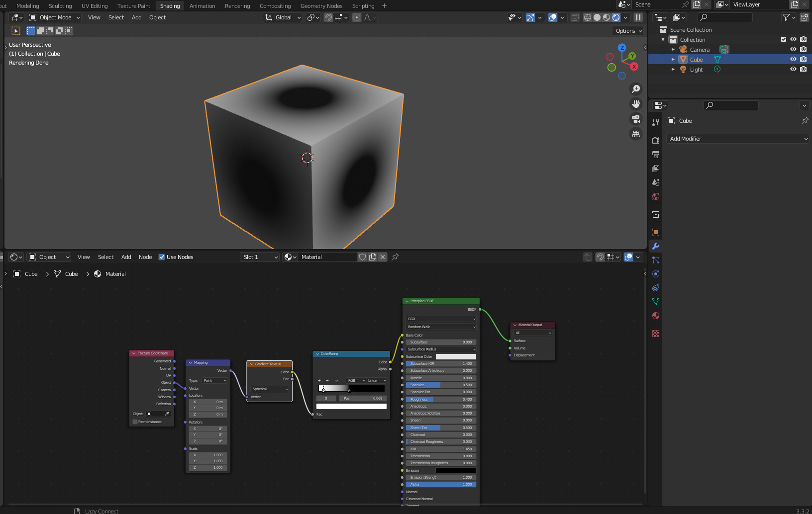Enable From Instancer checkbox in Texture Coordinate
This screenshot has height=514, width=812.
tap(135, 422)
